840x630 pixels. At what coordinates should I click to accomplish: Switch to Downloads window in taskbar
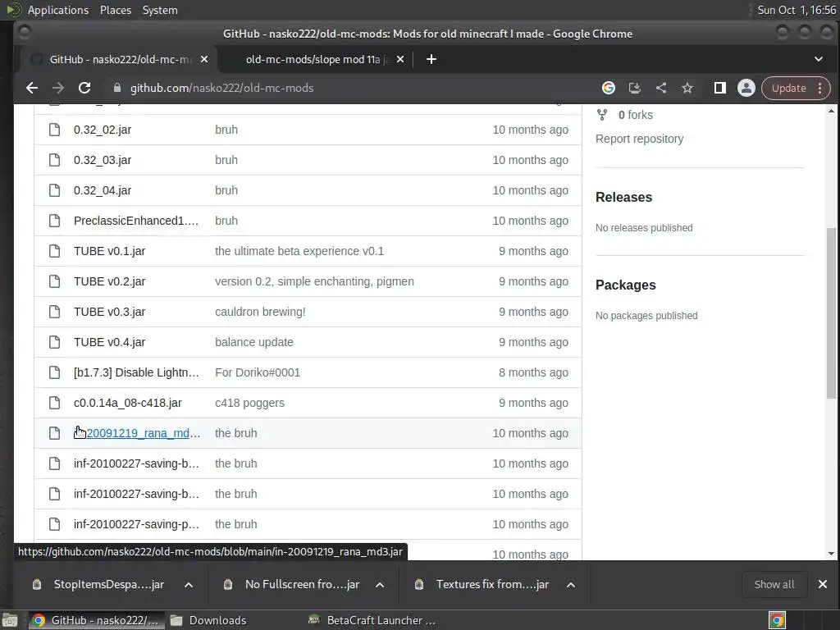(217, 620)
